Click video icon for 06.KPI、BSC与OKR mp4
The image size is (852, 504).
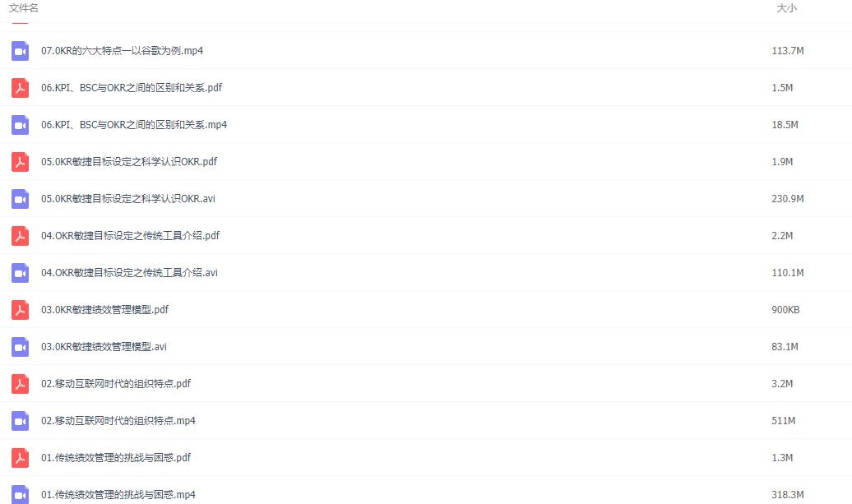click(x=20, y=124)
